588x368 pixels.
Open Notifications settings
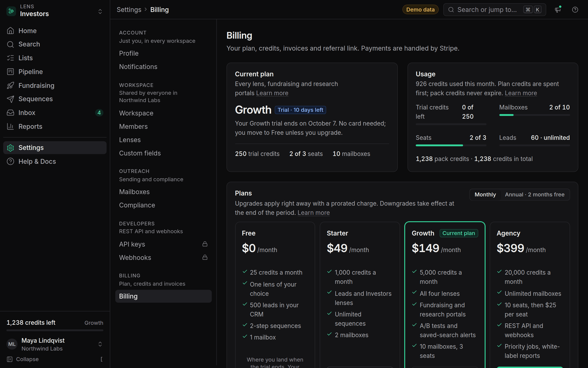pyautogui.click(x=163, y=67)
